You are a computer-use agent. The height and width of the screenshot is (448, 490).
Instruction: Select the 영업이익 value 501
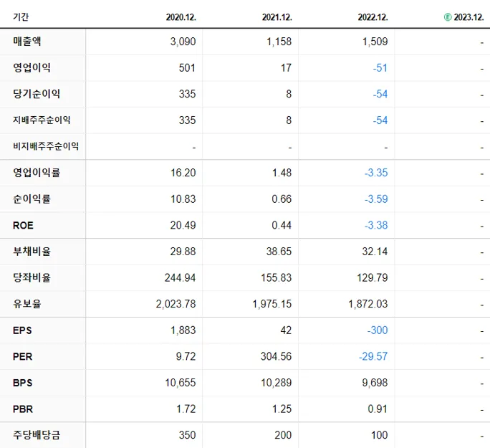pos(187,68)
